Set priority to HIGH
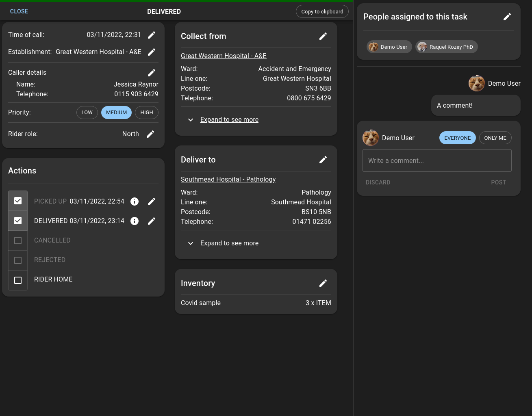This screenshot has height=416, width=532. point(146,113)
